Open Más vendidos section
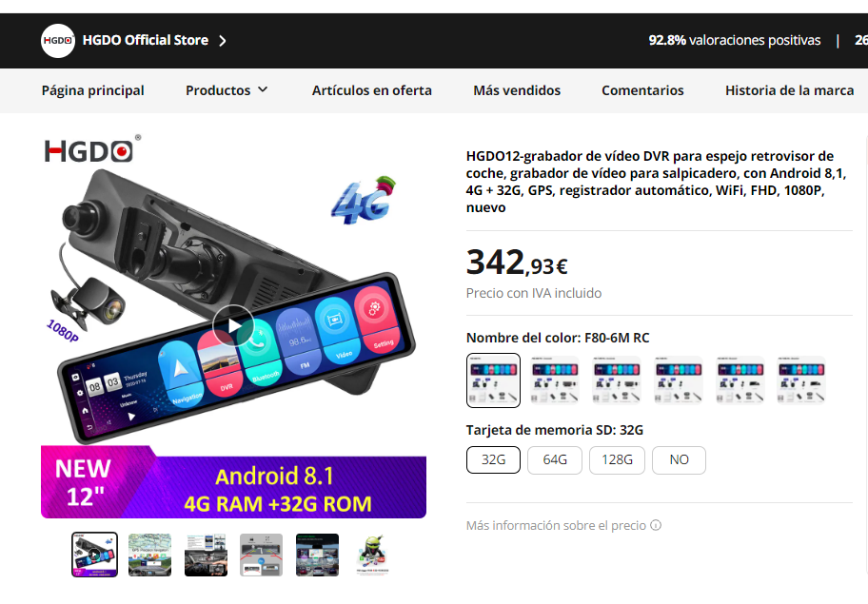The width and height of the screenshot is (868, 604). click(517, 90)
